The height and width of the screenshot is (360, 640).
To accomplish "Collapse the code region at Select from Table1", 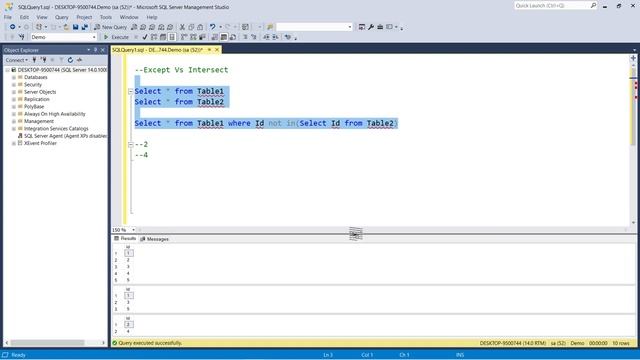I will click(131, 91).
